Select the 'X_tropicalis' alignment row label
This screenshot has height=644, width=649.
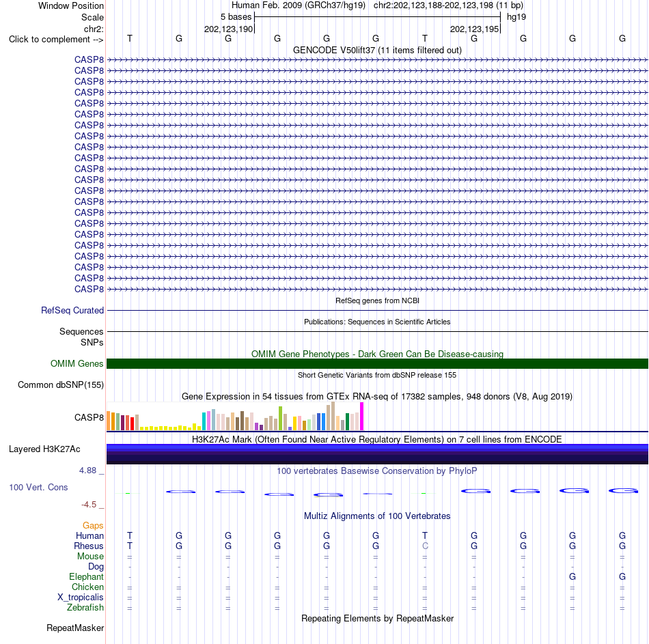(x=81, y=598)
